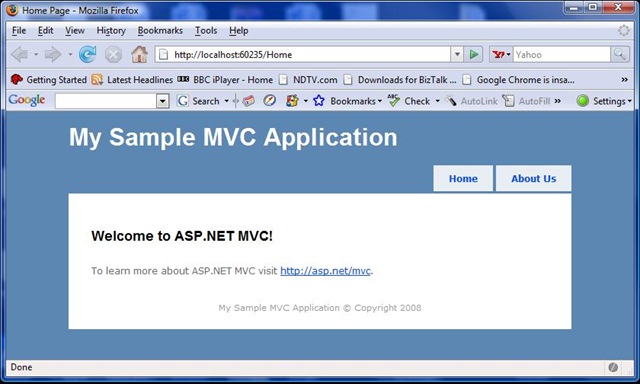Open the http://asp.net/mvc link
Screen dimensions: 640x384
pos(325,271)
